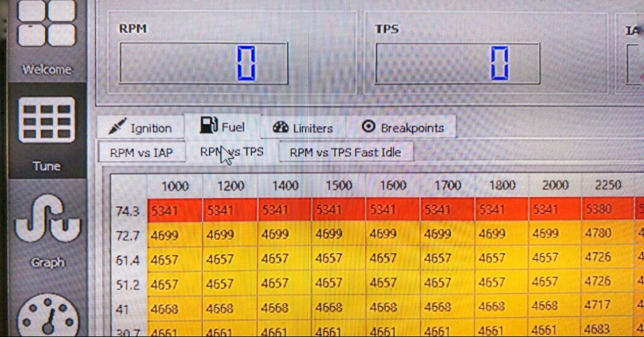
Task: Select the 72.7 TPS row header
Action: point(129,236)
